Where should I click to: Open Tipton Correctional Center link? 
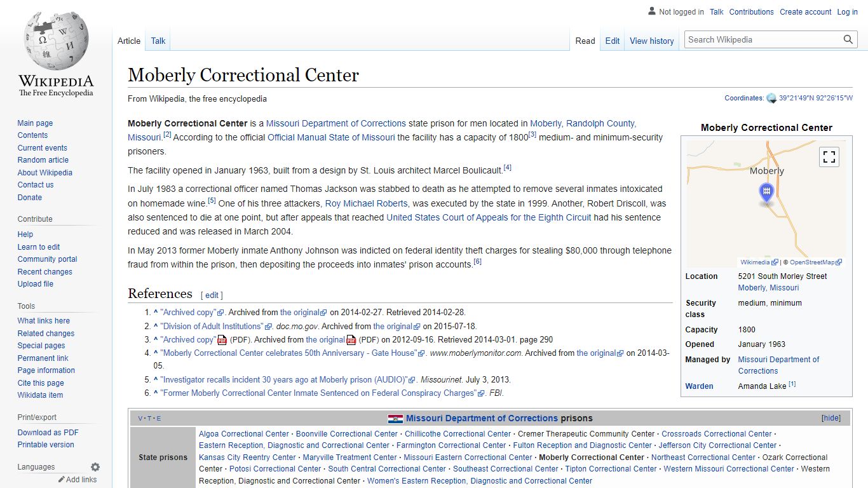pos(611,469)
